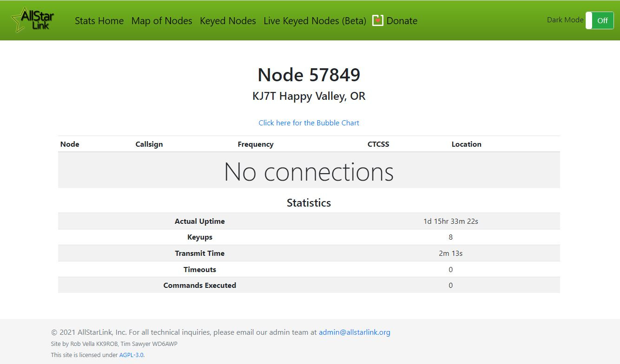Click the KJ7T Happy Valley subtitle
This screenshot has height=364, width=620.
pyautogui.click(x=309, y=96)
